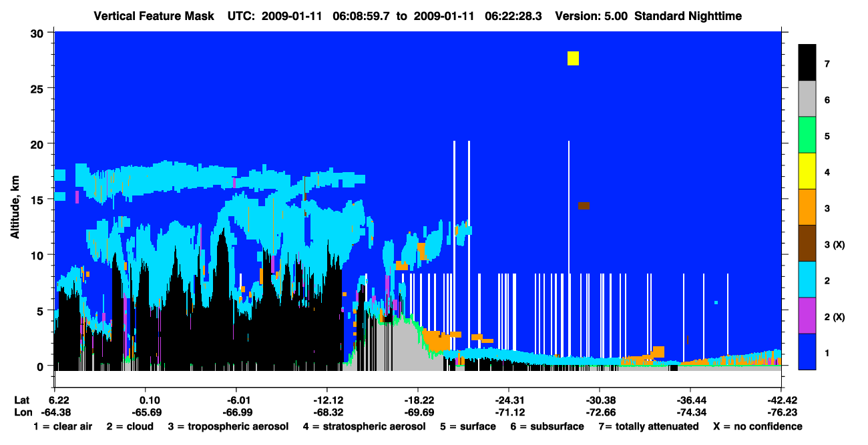Click latitude value -30.38
The width and height of the screenshot is (868, 445).
coord(600,400)
